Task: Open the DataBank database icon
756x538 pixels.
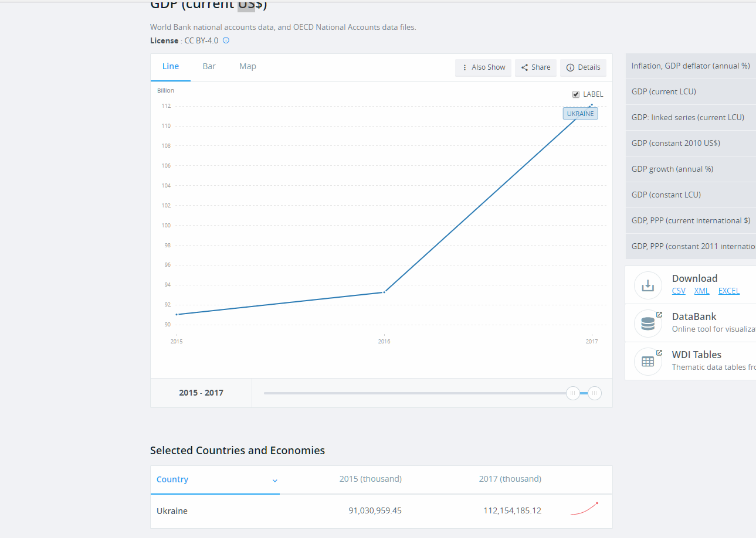Action: click(x=647, y=324)
